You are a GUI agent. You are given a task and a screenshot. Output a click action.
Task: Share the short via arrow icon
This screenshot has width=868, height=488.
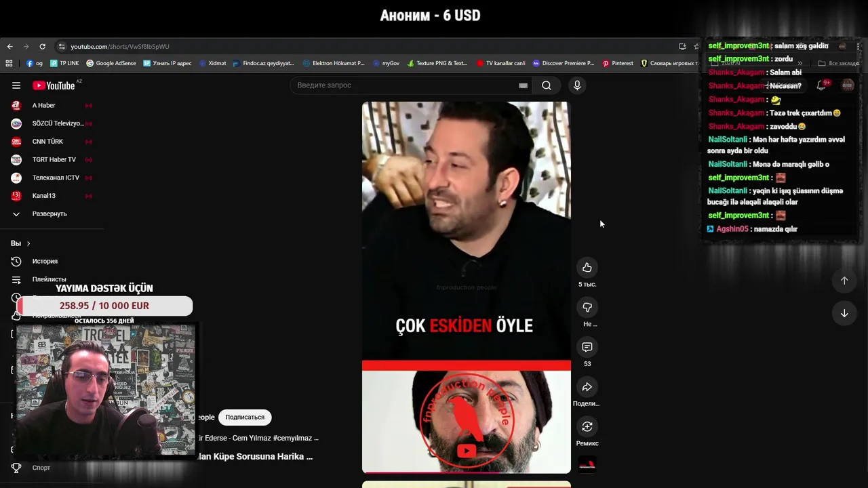click(x=587, y=386)
